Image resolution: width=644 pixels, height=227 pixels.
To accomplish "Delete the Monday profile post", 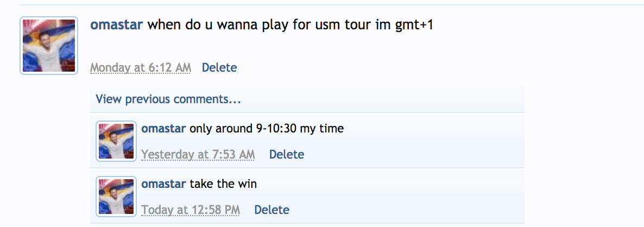I will [219, 67].
